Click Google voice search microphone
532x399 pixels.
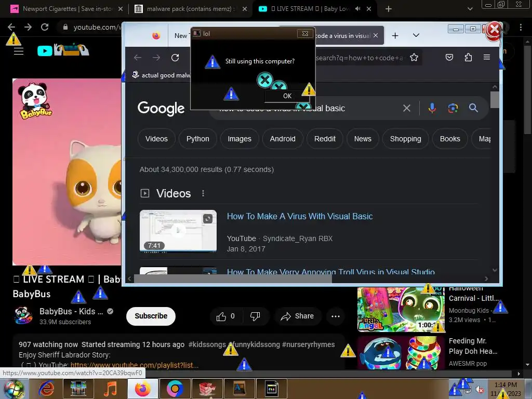point(432,108)
